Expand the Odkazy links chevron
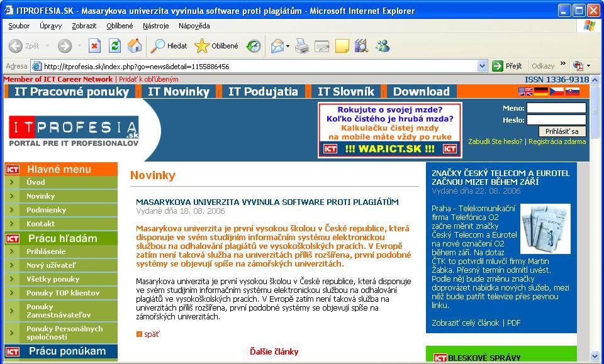Image resolution: width=604 pixels, height=364 pixels. (x=562, y=64)
